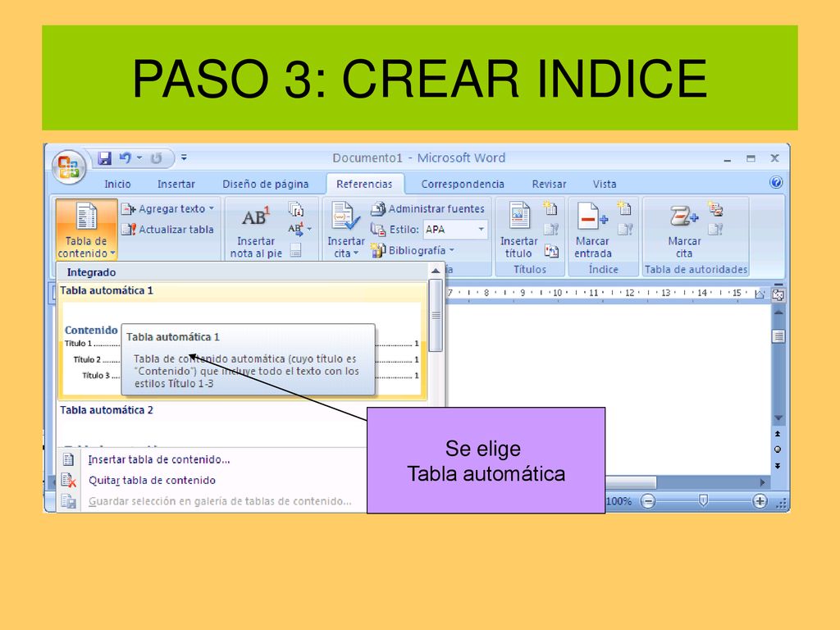This screenshot has width=840, height=630.
Task: Switch to the Vista tab
Action: [605, 184]
